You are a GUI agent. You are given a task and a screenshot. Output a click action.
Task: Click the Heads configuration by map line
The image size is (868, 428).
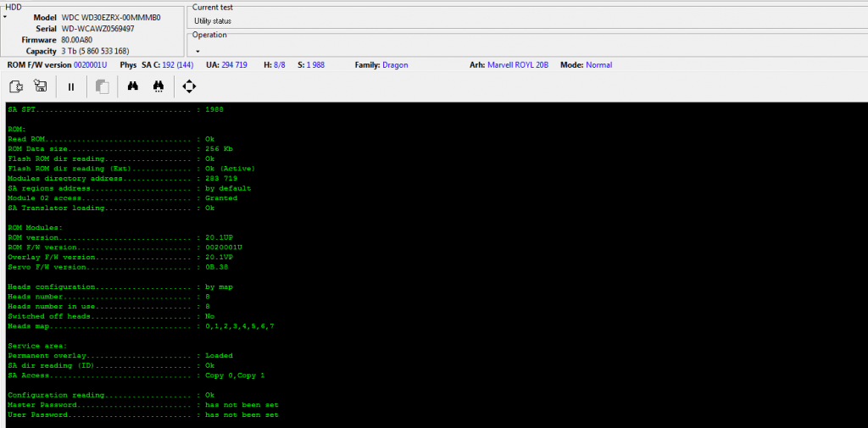[120, 286]
